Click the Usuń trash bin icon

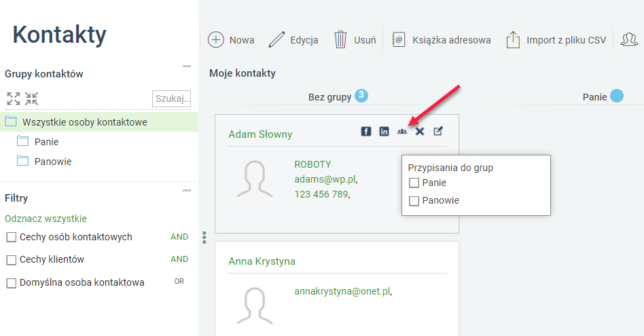point(340,40)
